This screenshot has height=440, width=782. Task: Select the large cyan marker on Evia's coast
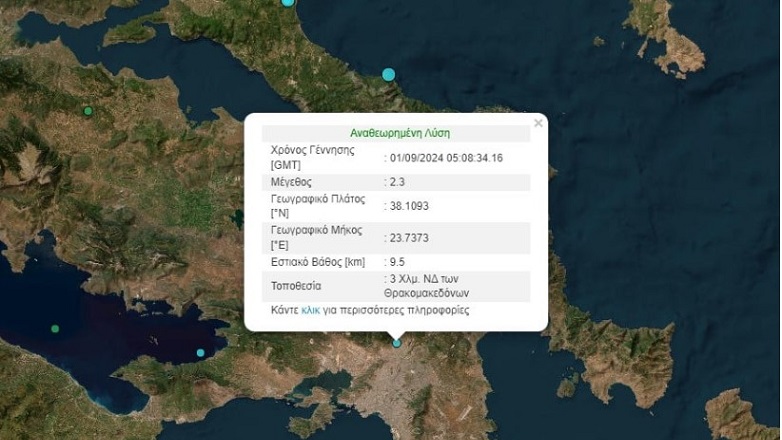pyautogui.click(x=389, y=75)
